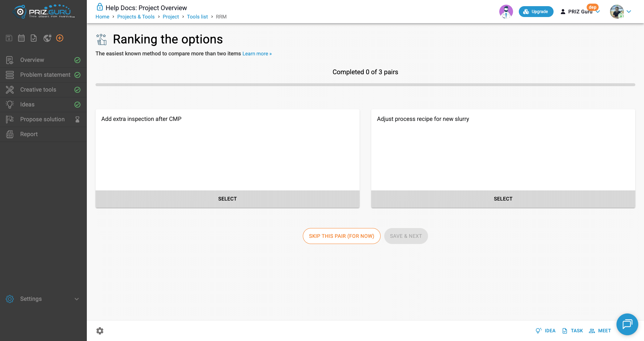Return to Tools list breadcrumb
This screenshot has width=644, height=341.
[198, 17]
